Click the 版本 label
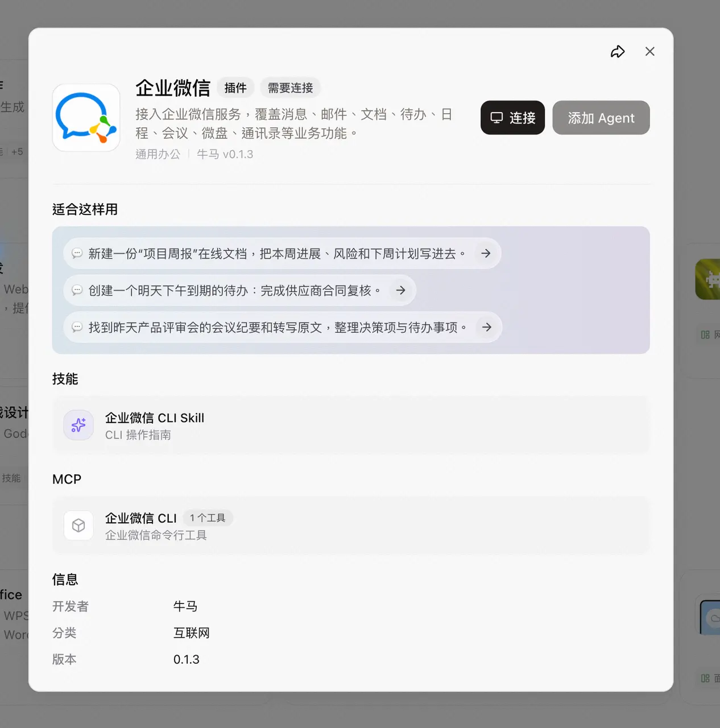Image resolution: width=720 pixels, height=728 pixels. tap(64, 660)
